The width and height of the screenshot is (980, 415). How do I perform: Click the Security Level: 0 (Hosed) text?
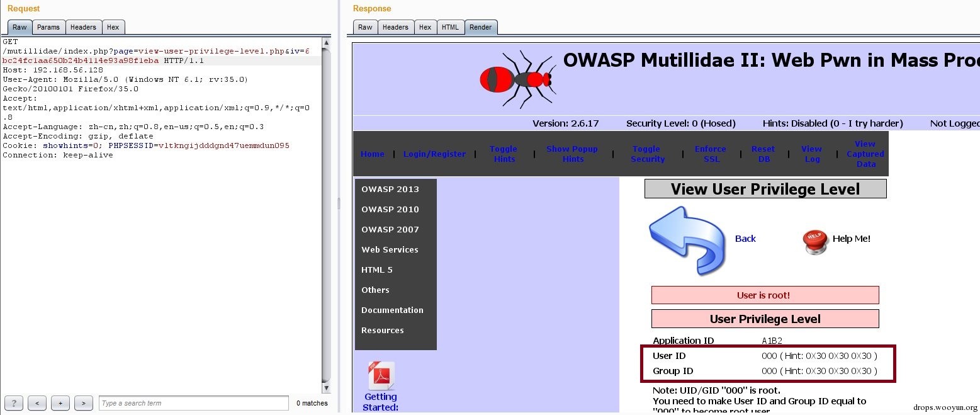pos(680,123)
